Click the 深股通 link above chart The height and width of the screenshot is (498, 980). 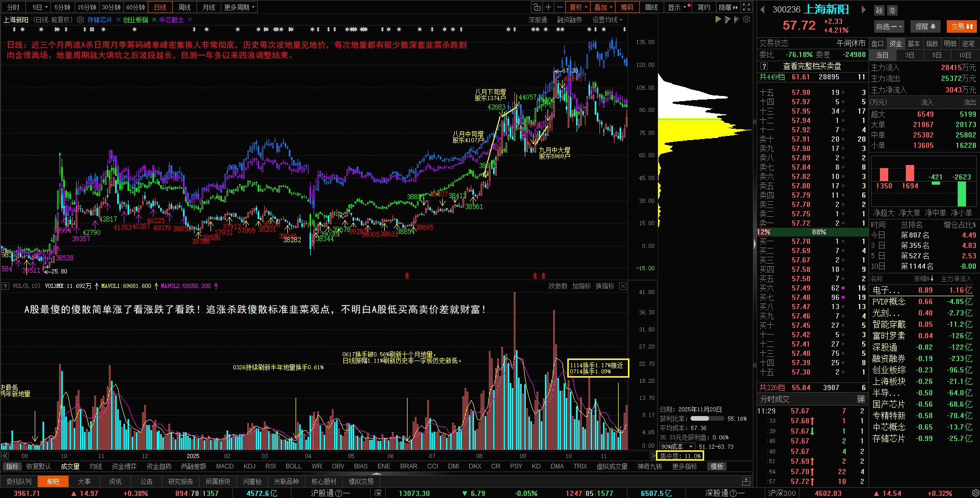click(538, 20)
